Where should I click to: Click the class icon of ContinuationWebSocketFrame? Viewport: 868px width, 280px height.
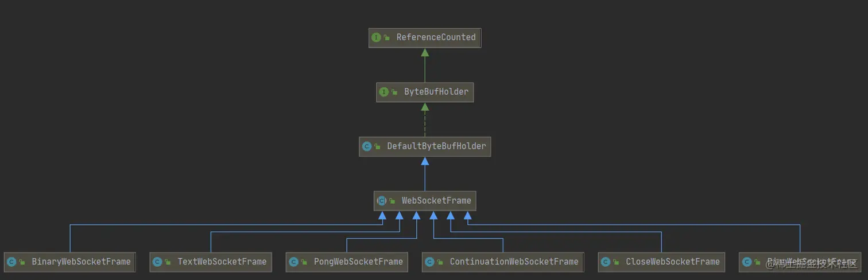click(x=429, y=262)
